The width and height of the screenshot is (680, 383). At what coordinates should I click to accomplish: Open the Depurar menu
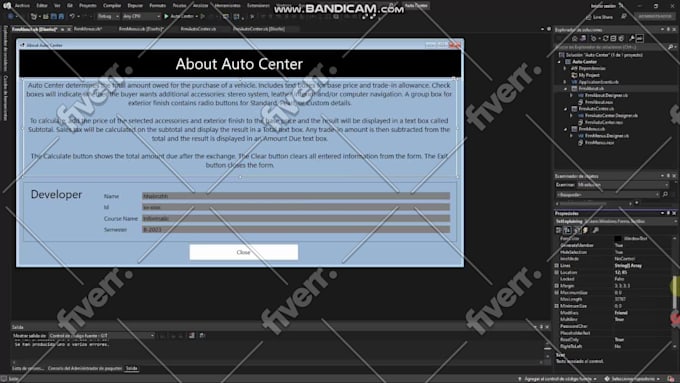point(135,6)
